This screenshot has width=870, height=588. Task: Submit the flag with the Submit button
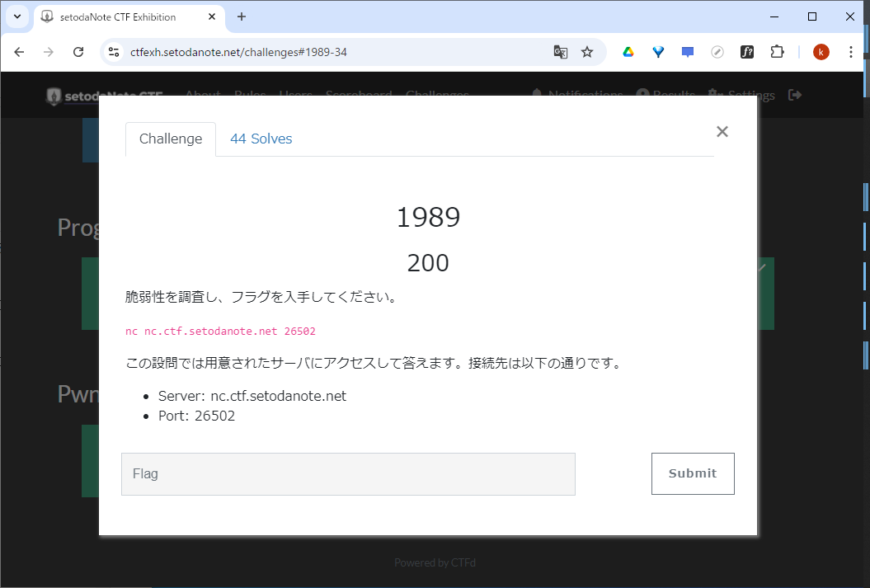[693, 473]
